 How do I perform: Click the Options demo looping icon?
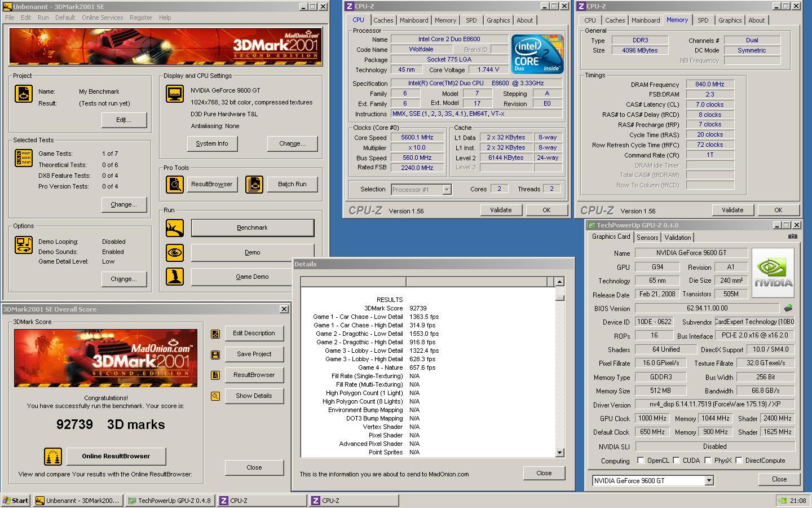click(x=23, y=245)
